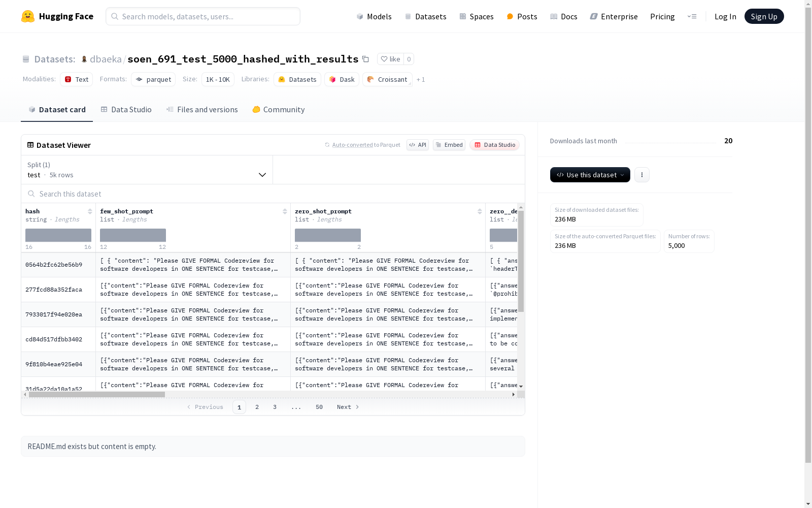Click the zero_shot_prompt lengths histogram bar

(x=328, y=235)
